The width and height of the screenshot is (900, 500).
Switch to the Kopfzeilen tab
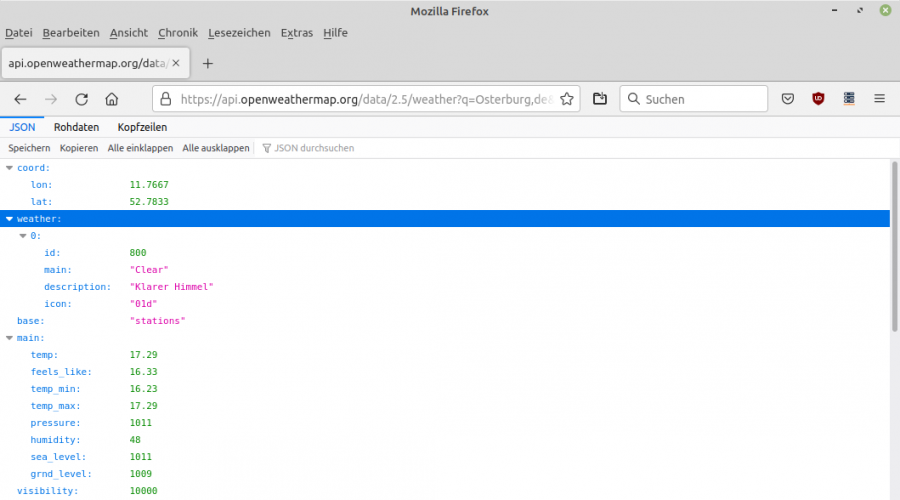pos(142,127)
